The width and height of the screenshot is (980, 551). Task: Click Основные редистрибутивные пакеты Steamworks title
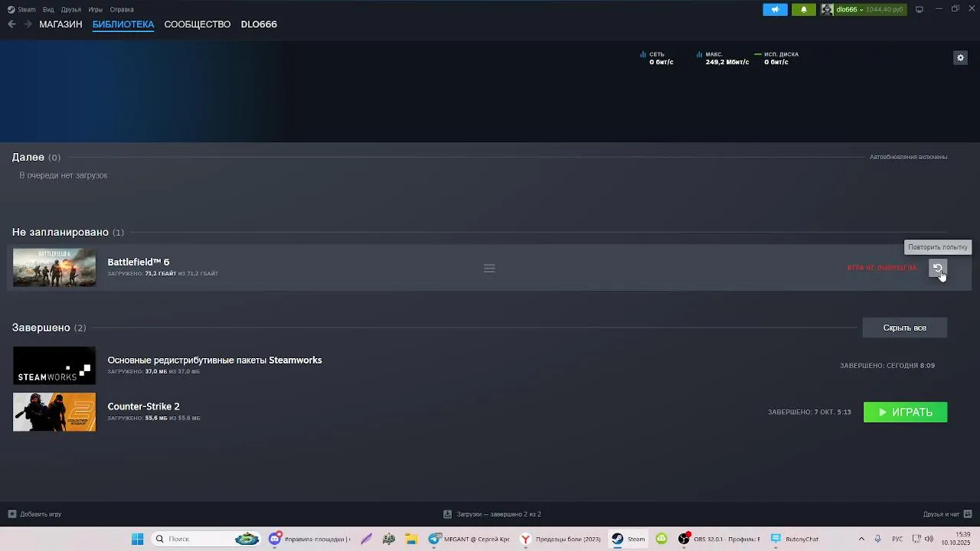coord(214,360)
